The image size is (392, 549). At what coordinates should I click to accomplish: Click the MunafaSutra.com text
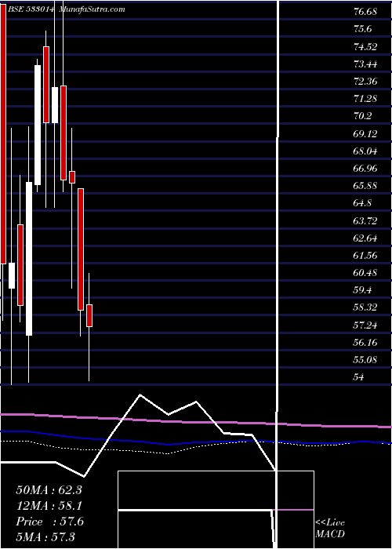click(93, 9)
